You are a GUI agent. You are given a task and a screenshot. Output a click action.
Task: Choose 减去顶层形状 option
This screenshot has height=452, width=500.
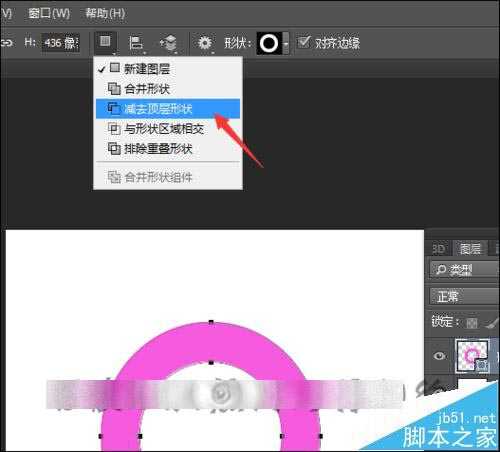click(x=168, y=109)
